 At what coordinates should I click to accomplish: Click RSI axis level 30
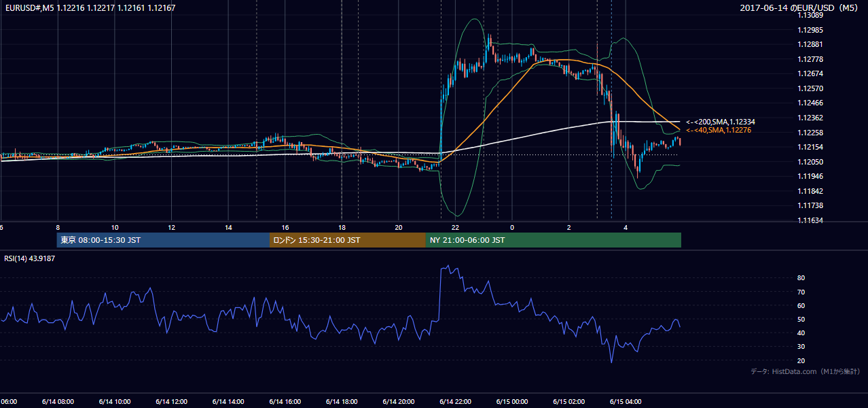pos(801,347)
